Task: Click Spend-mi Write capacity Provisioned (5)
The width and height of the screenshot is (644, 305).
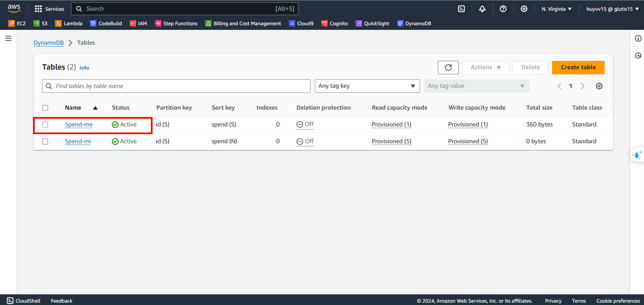Action: [468, 141]
